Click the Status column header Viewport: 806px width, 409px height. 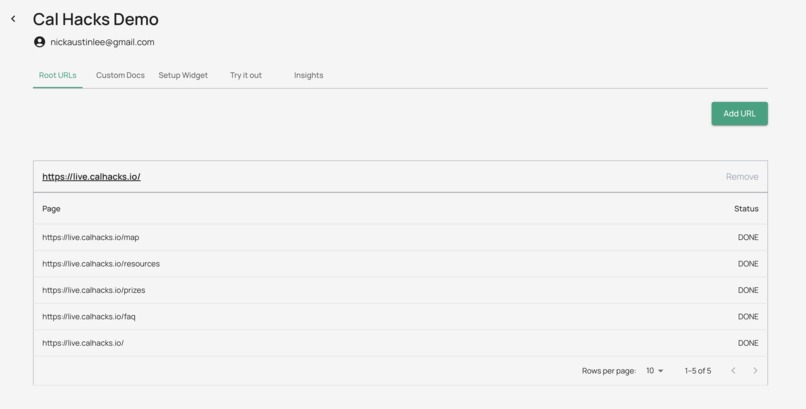point(746,209)
